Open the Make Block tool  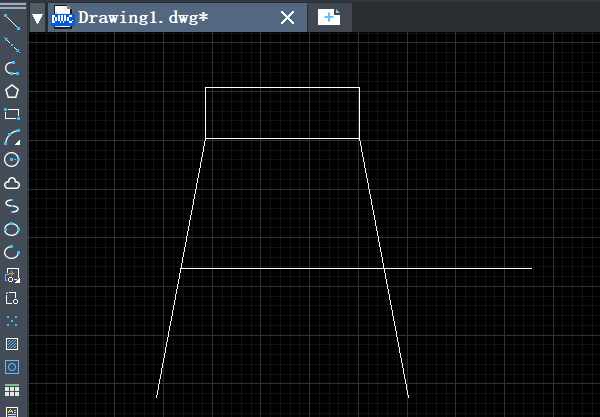point(12,298)
